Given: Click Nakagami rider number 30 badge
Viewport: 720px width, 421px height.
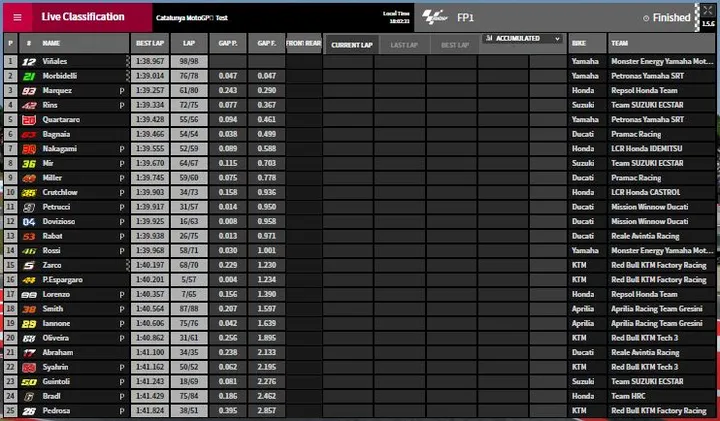Looking at the screenshot, I should 29,149.
